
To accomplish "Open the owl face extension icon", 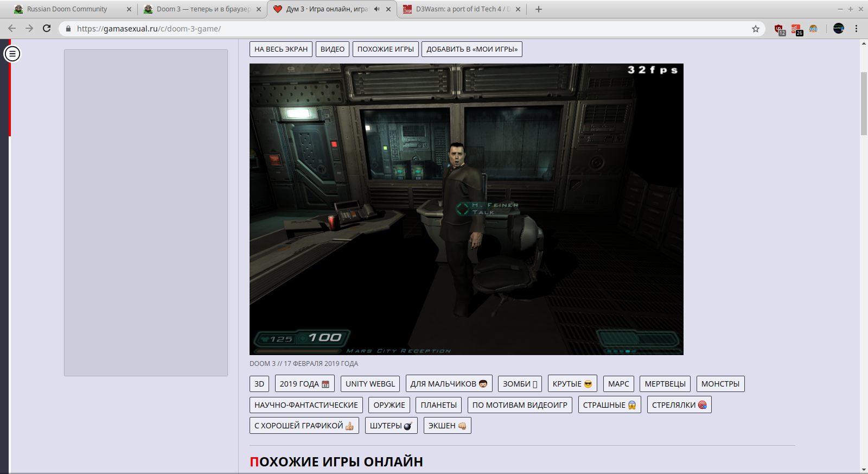I will (x=813, y=29).
